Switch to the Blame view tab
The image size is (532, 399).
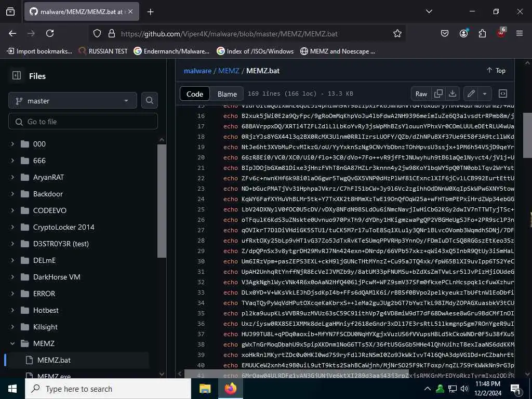[227, 94]
